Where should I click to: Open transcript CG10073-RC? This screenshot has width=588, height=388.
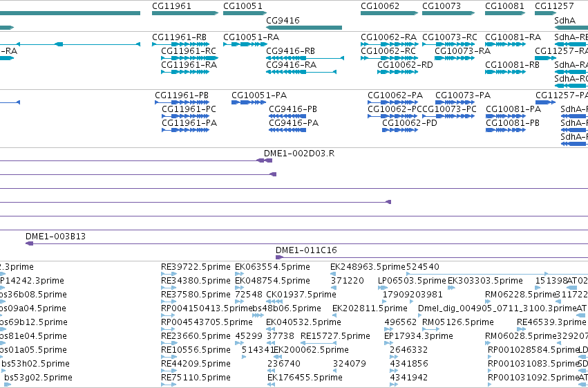coord(448,44)
